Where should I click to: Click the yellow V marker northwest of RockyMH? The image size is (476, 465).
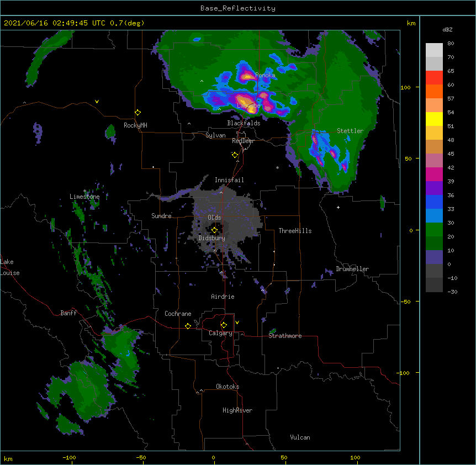tap(97, 102)
